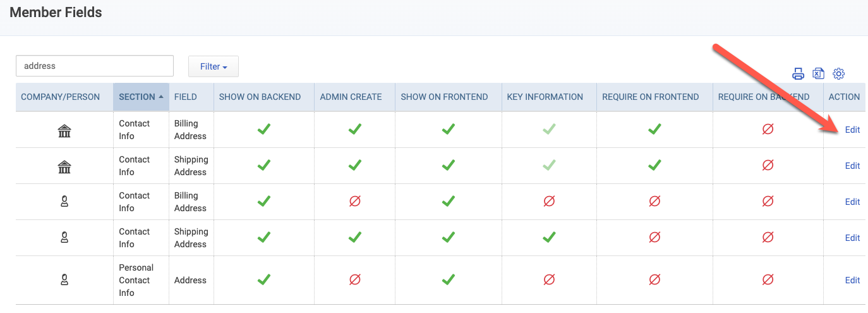868x313 pixels.
Task: Open the Filter dropdown
Action: coord(214,66)
